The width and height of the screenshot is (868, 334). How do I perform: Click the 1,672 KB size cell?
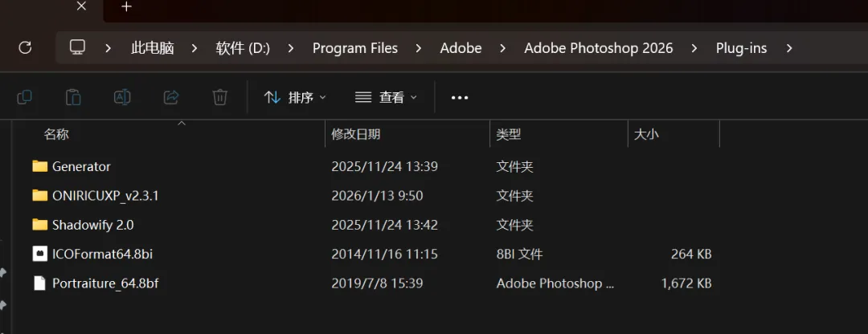tap(686, 283)
